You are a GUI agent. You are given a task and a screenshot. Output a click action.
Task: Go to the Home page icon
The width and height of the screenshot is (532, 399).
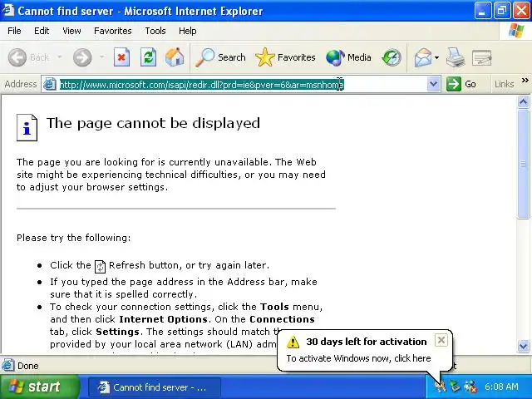[x=175, y=57]
